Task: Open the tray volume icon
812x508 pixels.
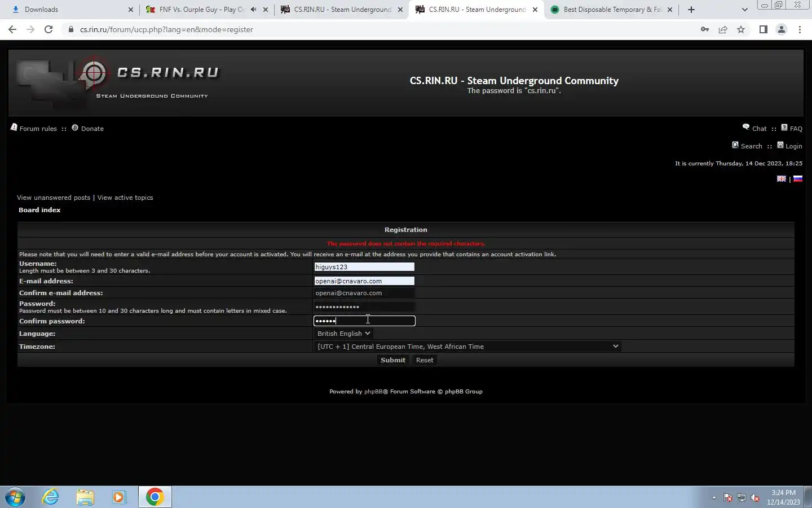Action: tap(755, 498)
